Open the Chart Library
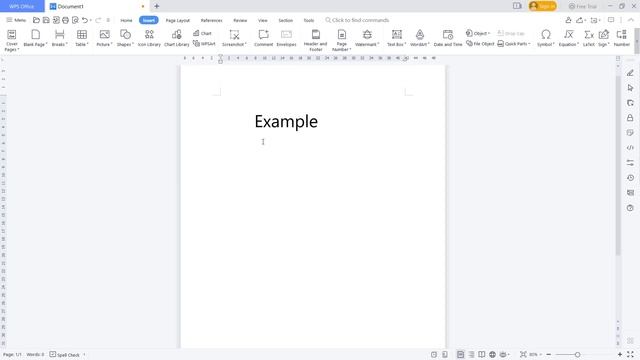Viewport: 640px width, 360px height. pyautogui.click(x=177, y=38)
